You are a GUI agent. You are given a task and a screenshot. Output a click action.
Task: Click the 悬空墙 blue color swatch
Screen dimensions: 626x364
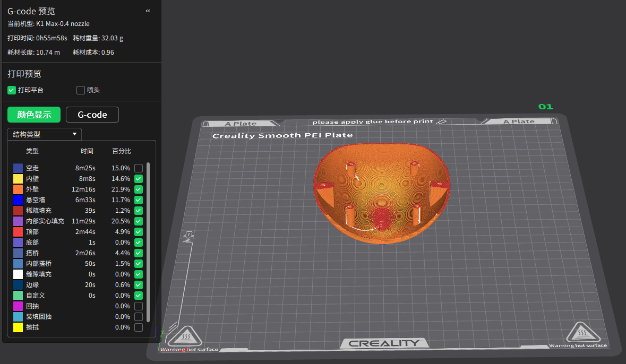[18, 200]
